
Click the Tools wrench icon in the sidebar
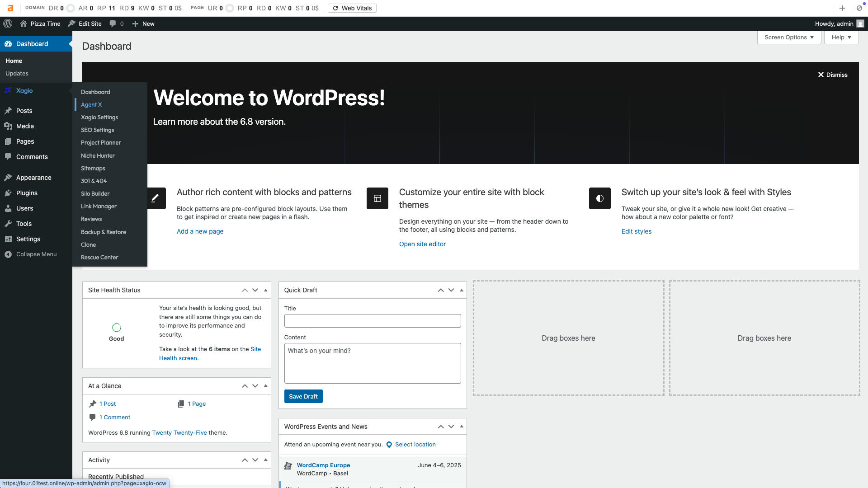pos(8,224)
